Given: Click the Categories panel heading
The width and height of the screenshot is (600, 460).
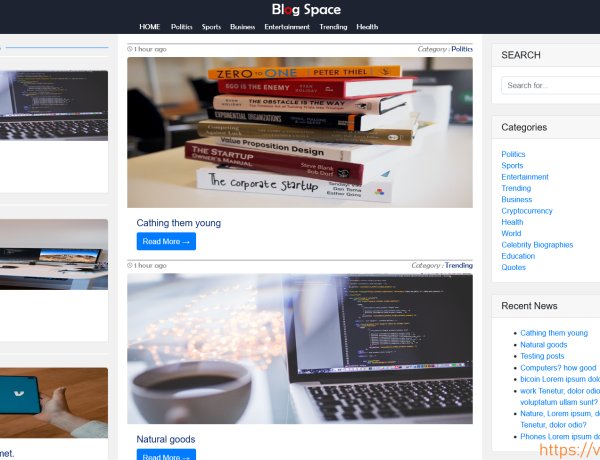Looking at the screenshot, I should tap(524, 127).
